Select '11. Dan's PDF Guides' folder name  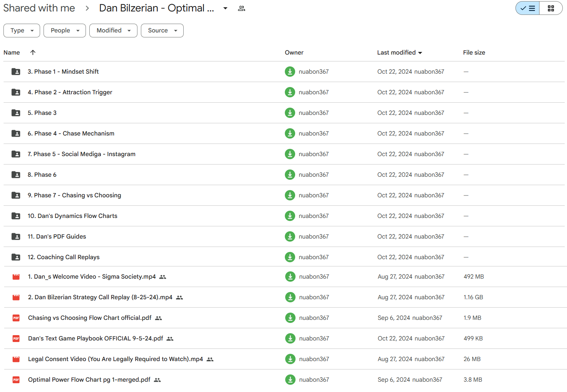click(x=57, y=236)
